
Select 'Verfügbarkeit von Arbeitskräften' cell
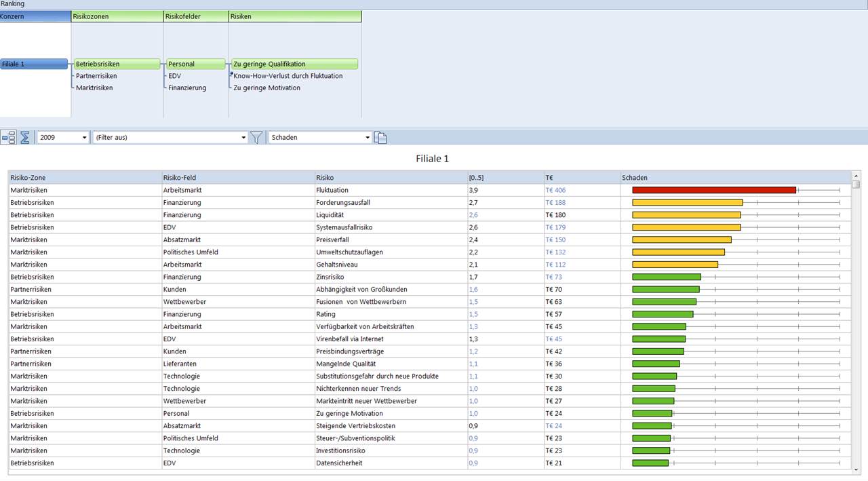(x=391, y=326)
